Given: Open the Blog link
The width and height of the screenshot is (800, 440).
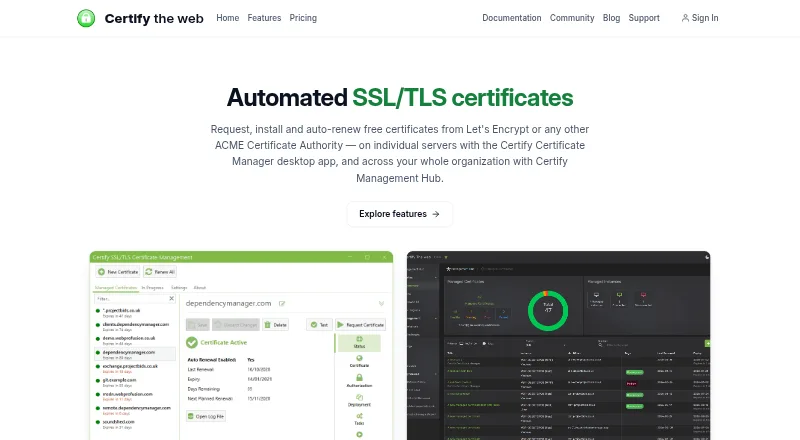Looking at the screenshot, I should click(611, 18).
